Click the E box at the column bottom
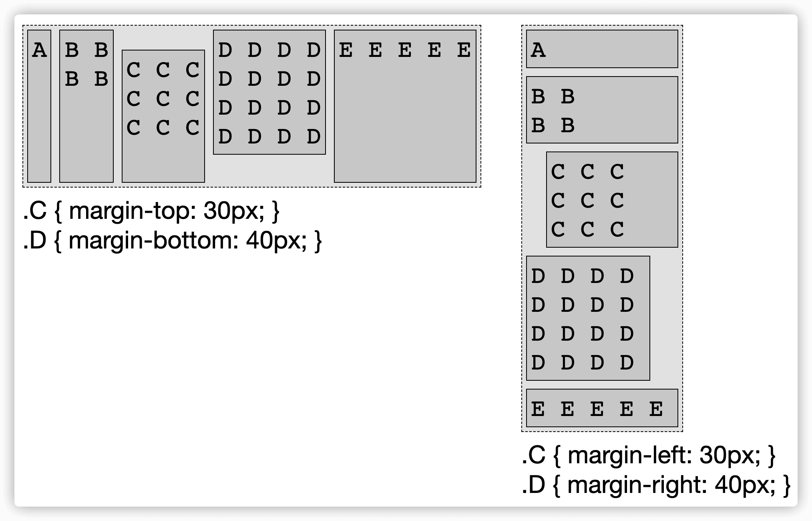This screenshot has height=521, width=812. [x=602, y=408]
